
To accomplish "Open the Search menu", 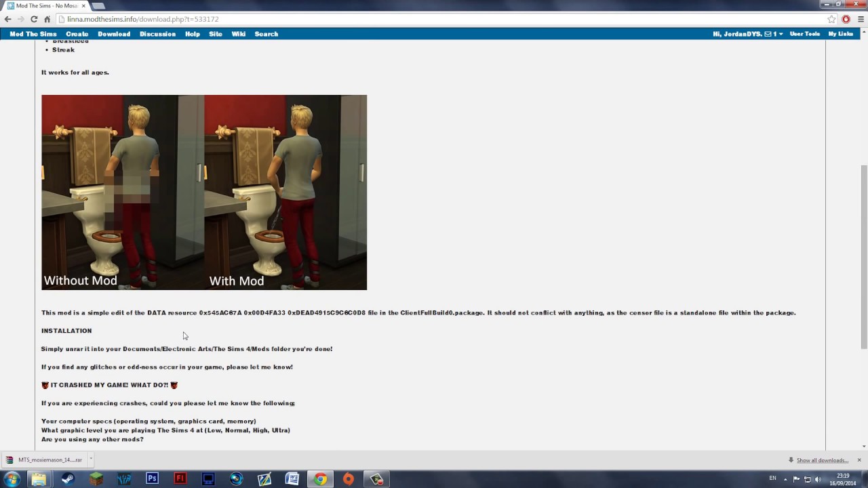I will pyautogui.click(x=267, y=34).
